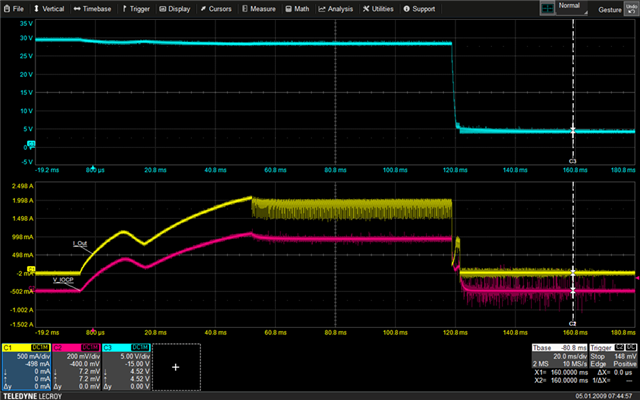Click the 500 mA/div value in C1 box
The width and height of the screenshot is (640, 400).
point(33,356)
